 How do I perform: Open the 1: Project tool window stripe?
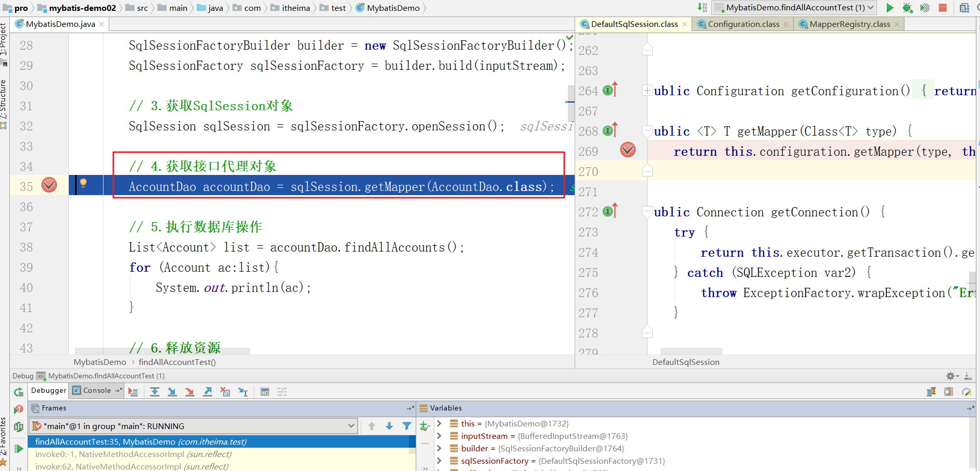pos(4,44)
